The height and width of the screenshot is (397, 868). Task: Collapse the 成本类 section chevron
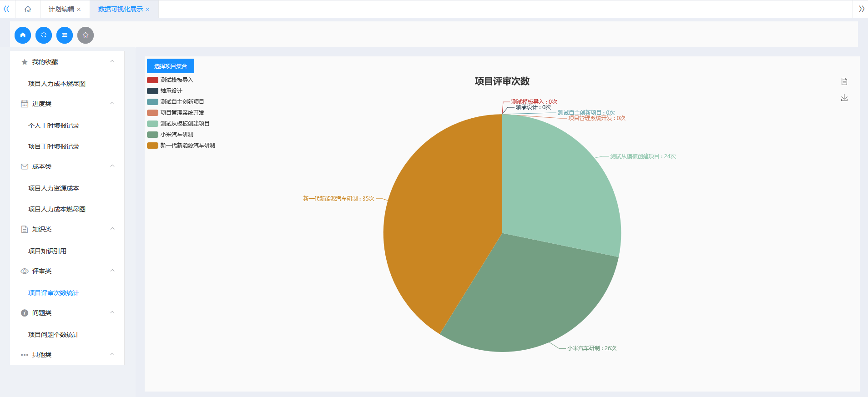[x=112, y=166]
